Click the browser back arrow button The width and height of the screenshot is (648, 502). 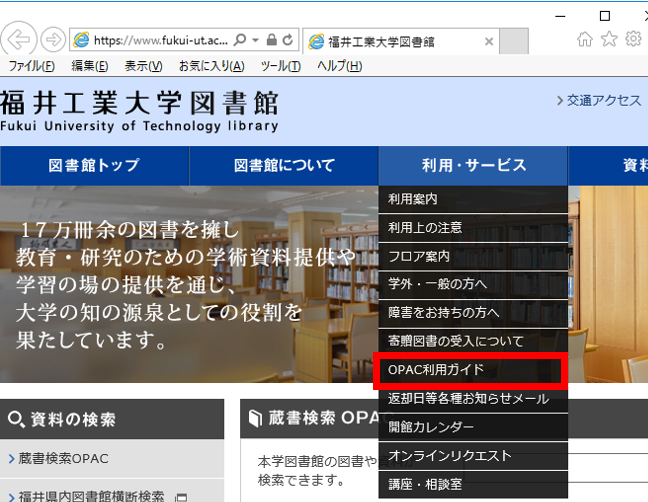tap(22, 41)
